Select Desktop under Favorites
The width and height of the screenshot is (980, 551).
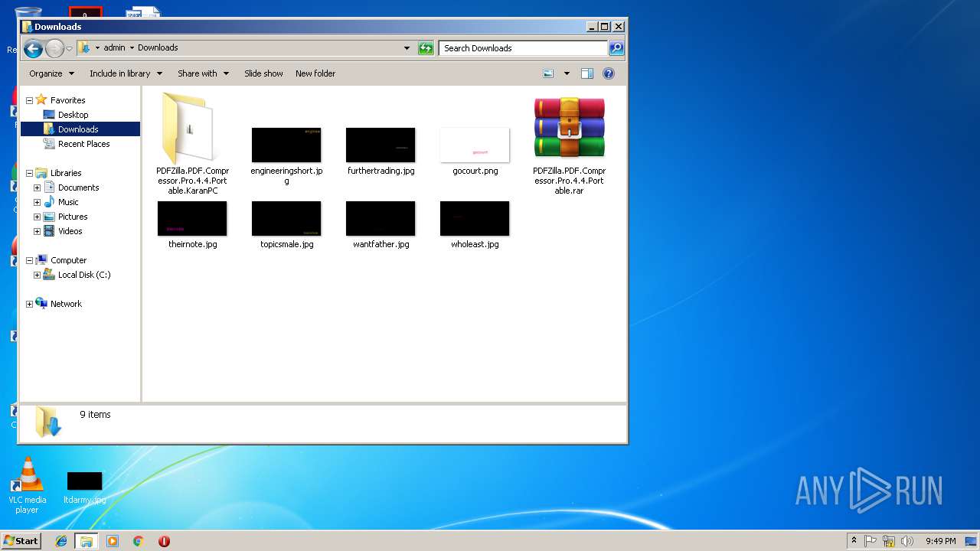(73, 115)
